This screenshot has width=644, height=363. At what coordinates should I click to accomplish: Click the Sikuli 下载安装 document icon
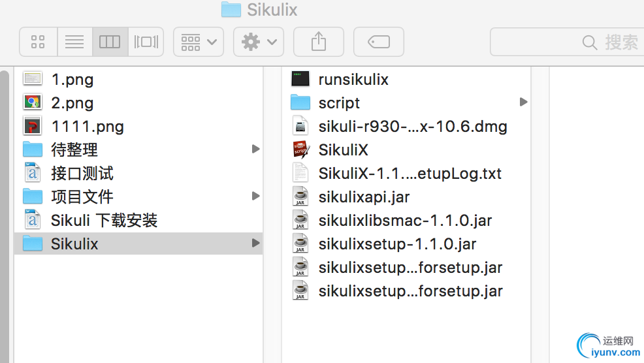pos(33,219)
